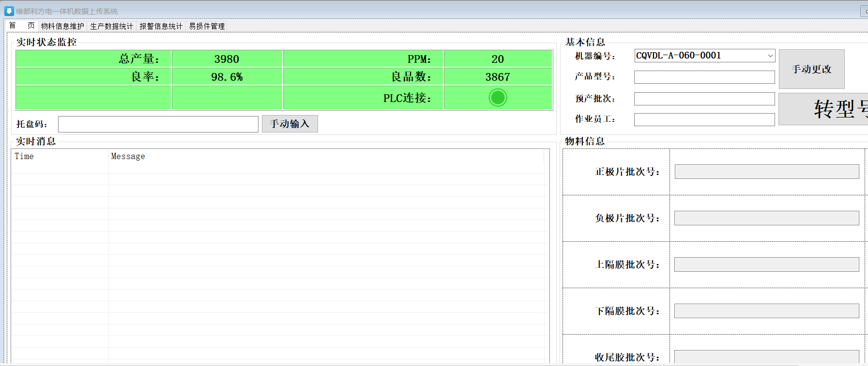Click the 手动更改 button
The width and height of the screenshot is (868, 366).
(811, 69)
